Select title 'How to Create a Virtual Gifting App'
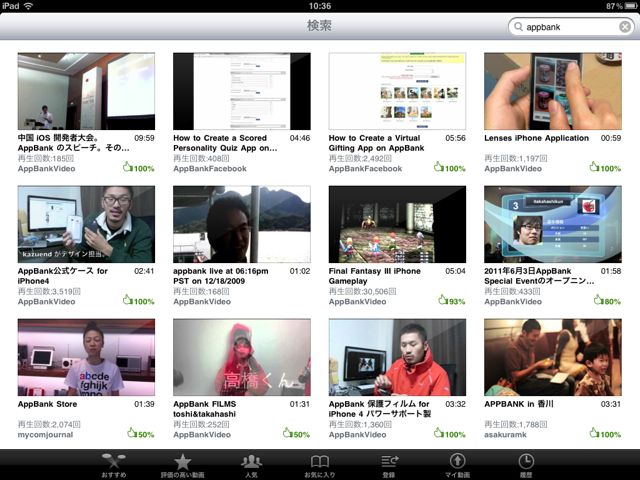 tap(376, 143)
